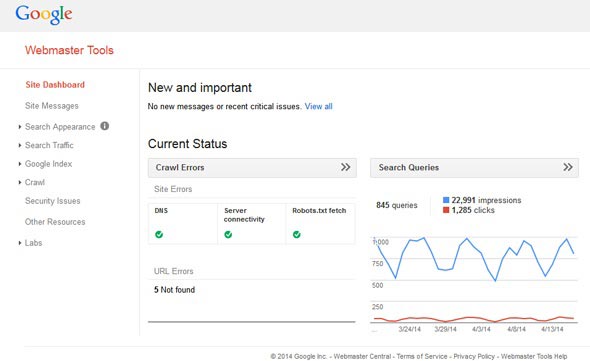590x361 pixels.
Task: Open Privacy Policy footer link
Action: pos(474,356)
